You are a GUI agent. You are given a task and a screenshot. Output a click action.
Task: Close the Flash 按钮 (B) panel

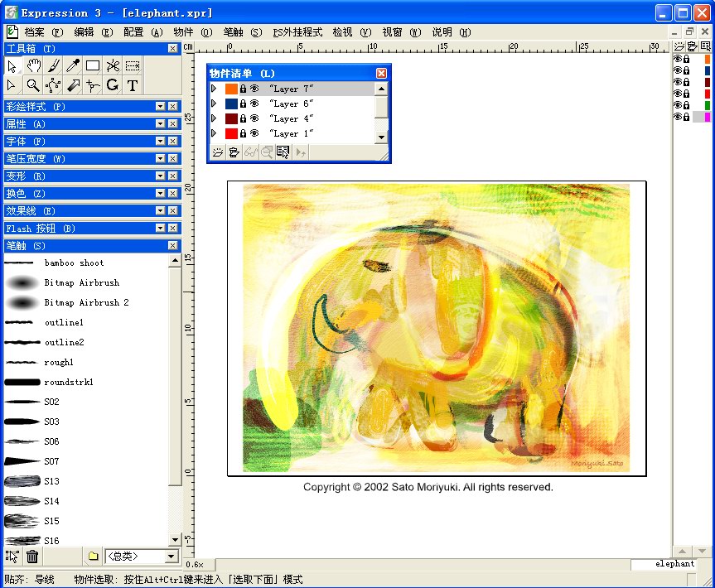(x=172, y=228)
